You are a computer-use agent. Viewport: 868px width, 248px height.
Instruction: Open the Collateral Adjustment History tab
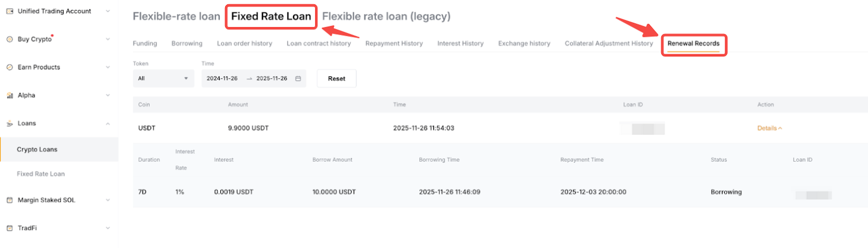click(x=609, y=43)
